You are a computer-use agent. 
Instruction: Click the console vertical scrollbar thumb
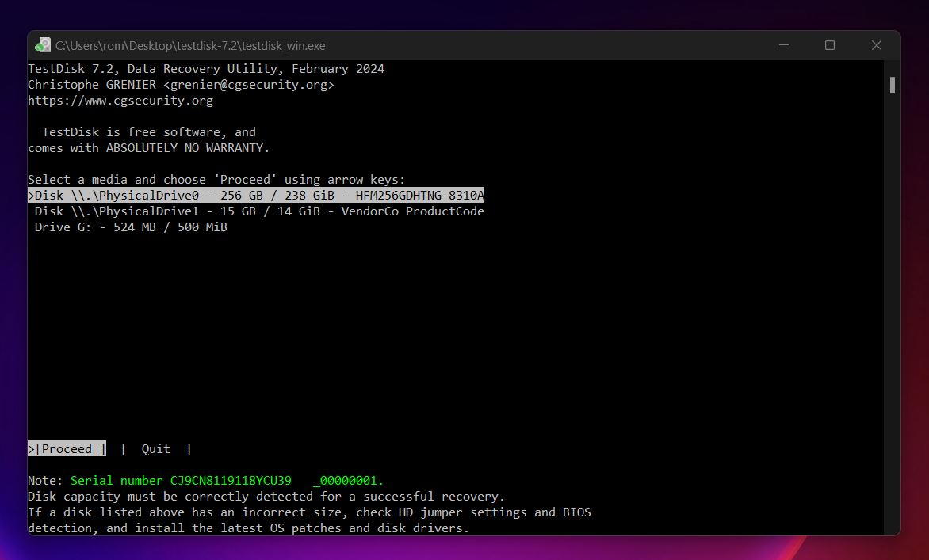click(x=893, y=85)
